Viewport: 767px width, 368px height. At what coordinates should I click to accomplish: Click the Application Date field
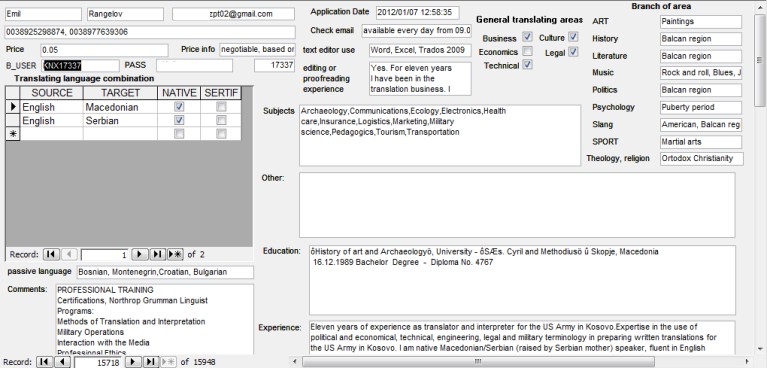click(418, 12)
